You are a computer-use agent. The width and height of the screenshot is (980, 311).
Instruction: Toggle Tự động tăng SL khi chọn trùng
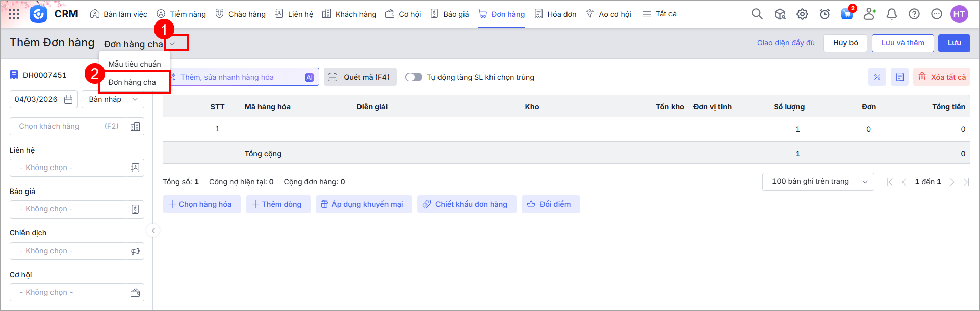pos(414,77)
